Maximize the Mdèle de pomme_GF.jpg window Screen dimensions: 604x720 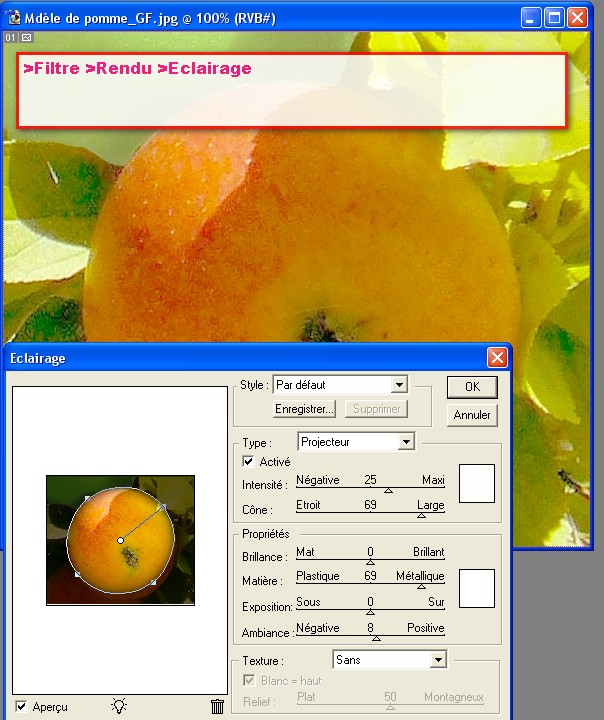point(554,18)
